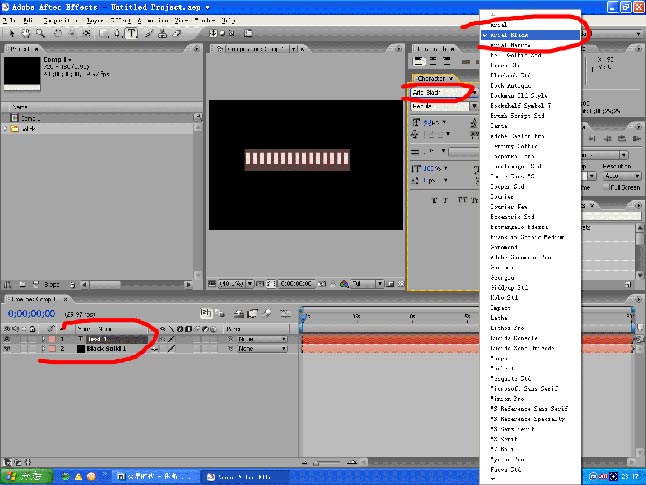Select the Rotation tool
This screenshot has height=485, width=646.
coord(58,33)
